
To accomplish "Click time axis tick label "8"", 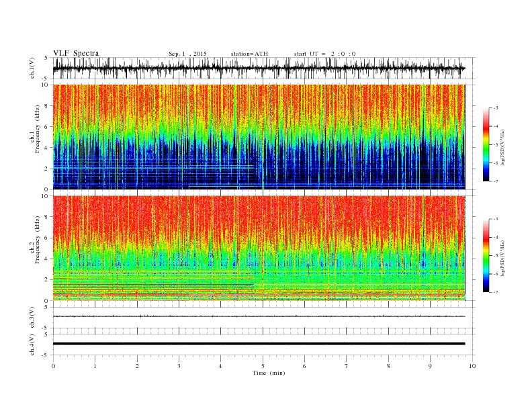I will pyautogui.click(x=388, y=366).
